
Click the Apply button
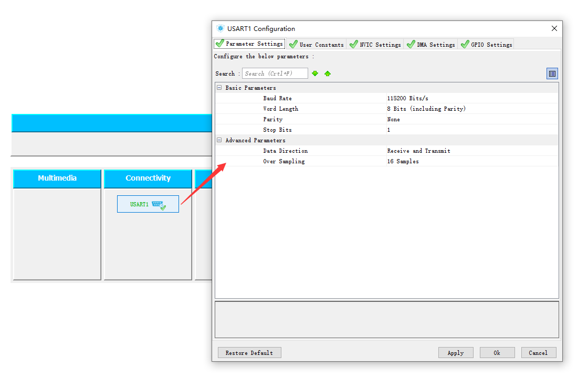point(456,353)
